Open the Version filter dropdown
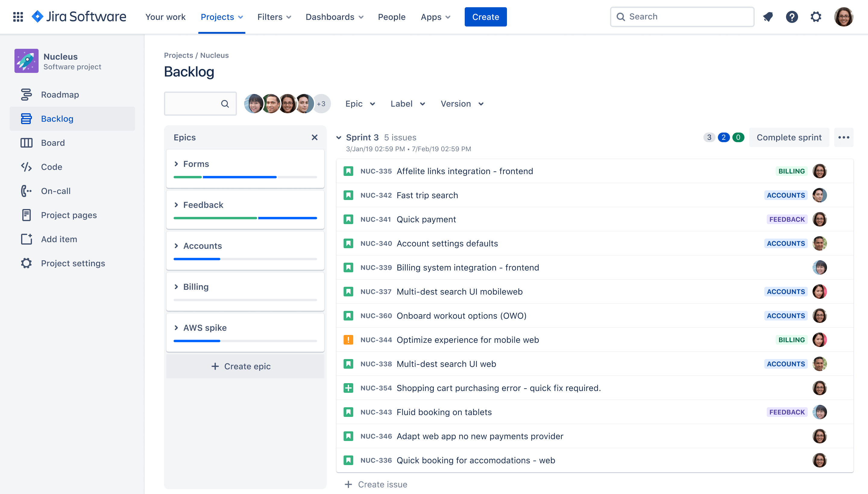This screenshot has height=494, width=868. click(x=463, y=104)
